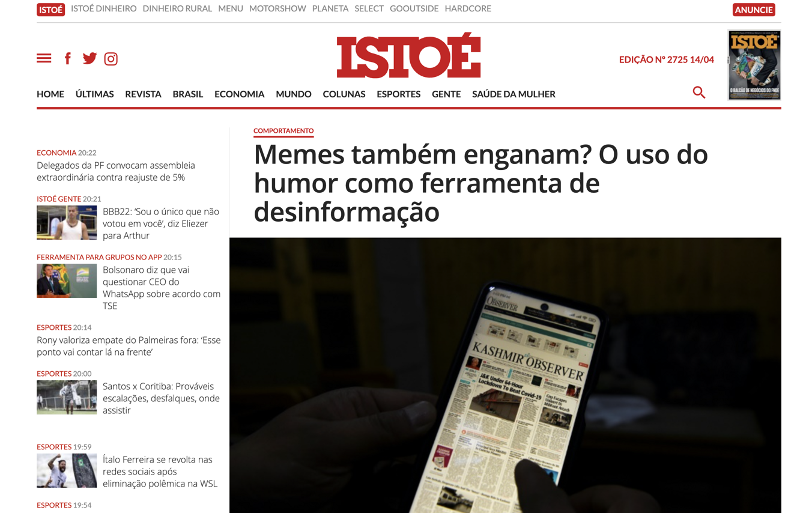
Task: Open DINHEIRO RURAL in the top bar
Action: tap(177, 8)
